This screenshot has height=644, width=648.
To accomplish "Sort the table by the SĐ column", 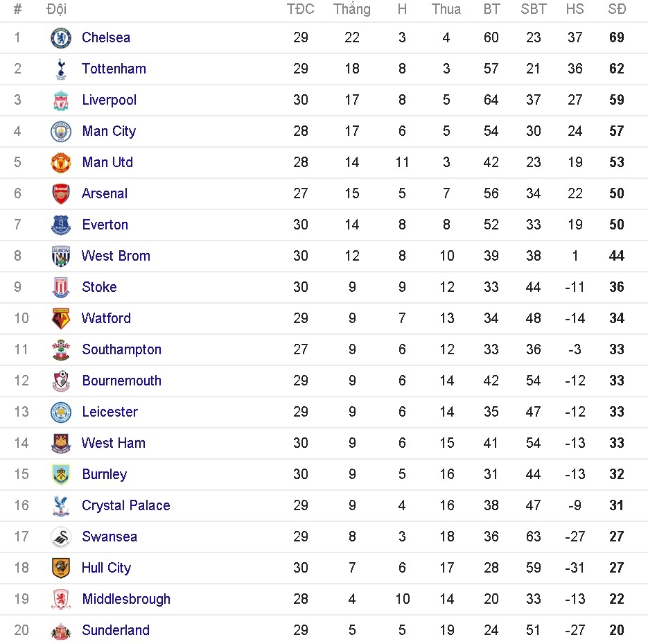I will click(x=616, y=9).
